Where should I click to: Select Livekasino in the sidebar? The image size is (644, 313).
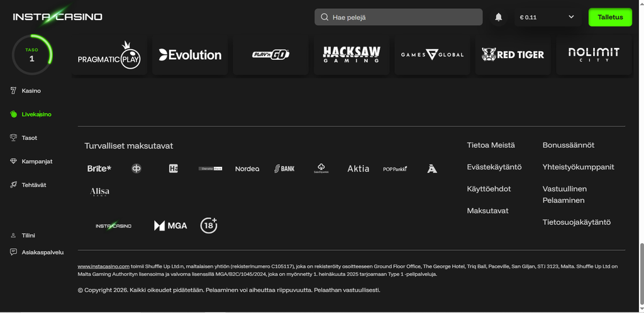click(x=36, y=115)
